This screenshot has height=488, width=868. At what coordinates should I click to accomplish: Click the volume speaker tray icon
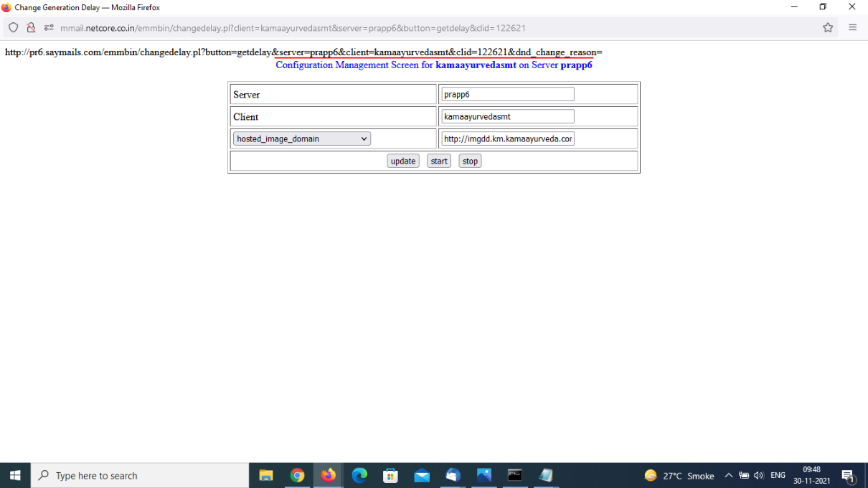click(x=759, y=475)
